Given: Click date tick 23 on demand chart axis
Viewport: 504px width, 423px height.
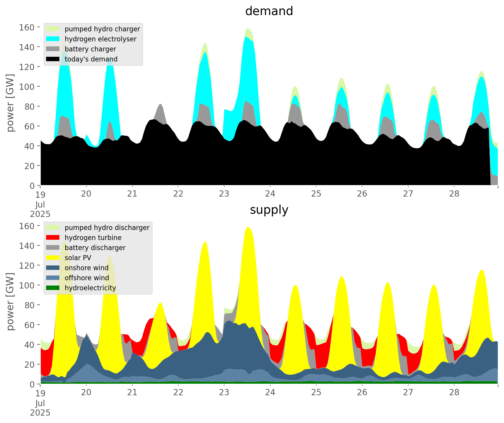Looking at the screenshot, I should tap(224, 194).
